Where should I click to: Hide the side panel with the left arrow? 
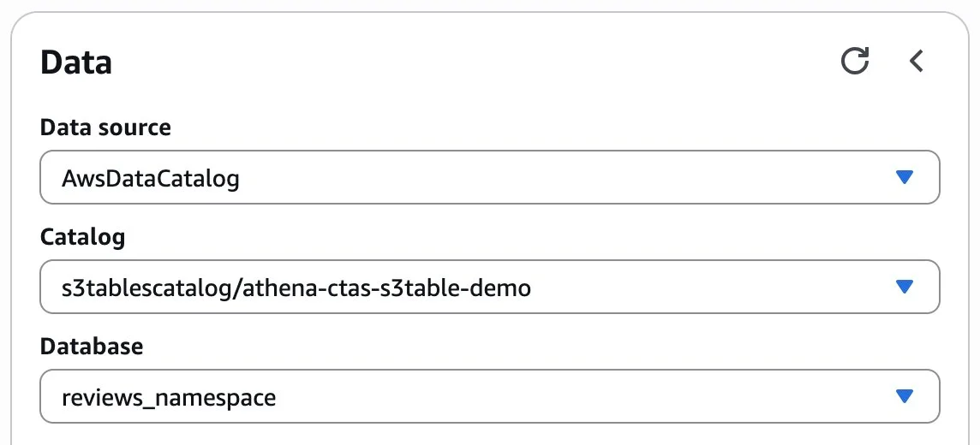(x=917, y=61)
